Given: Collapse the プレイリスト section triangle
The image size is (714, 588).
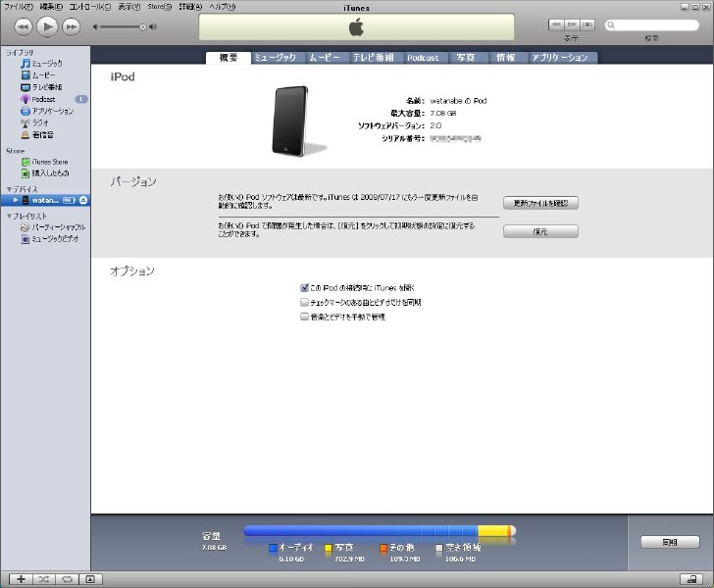Looking at the screenshot, I should click(x=9, y=216).
